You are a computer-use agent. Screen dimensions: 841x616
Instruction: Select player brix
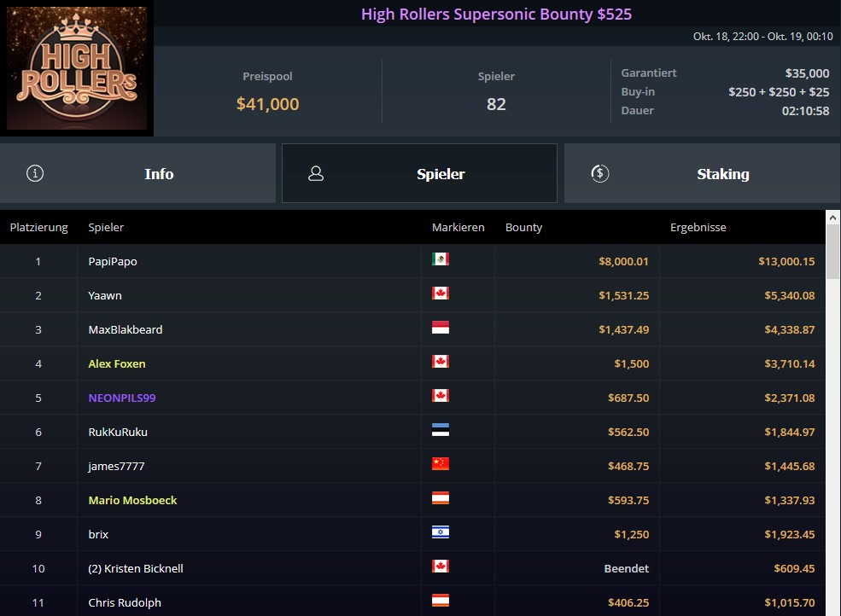tap(98, 534)
